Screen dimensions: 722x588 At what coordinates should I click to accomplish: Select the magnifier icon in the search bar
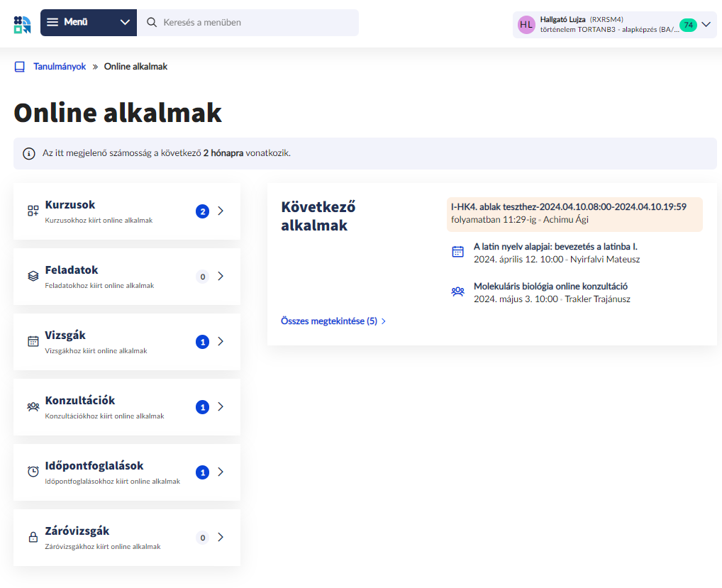151,23
